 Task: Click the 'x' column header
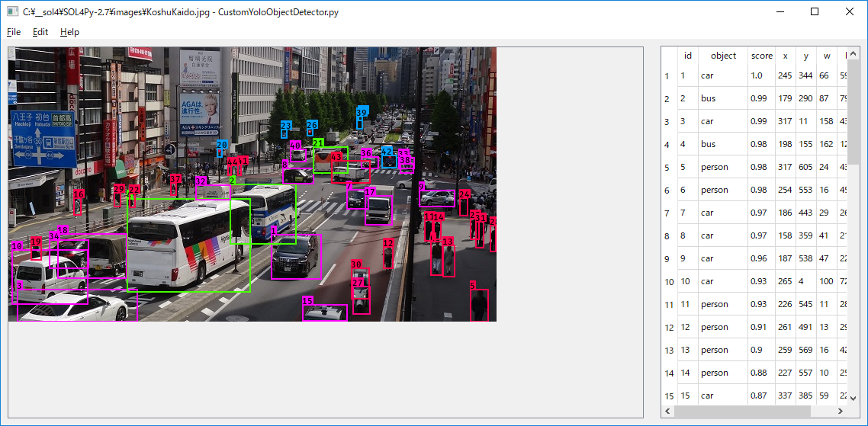click(x=785, y=56)
